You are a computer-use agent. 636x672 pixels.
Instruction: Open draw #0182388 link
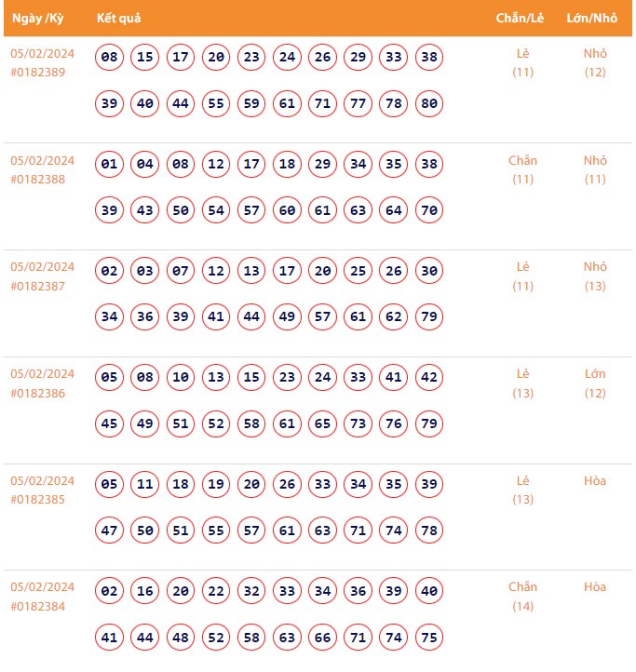(38, 180)
